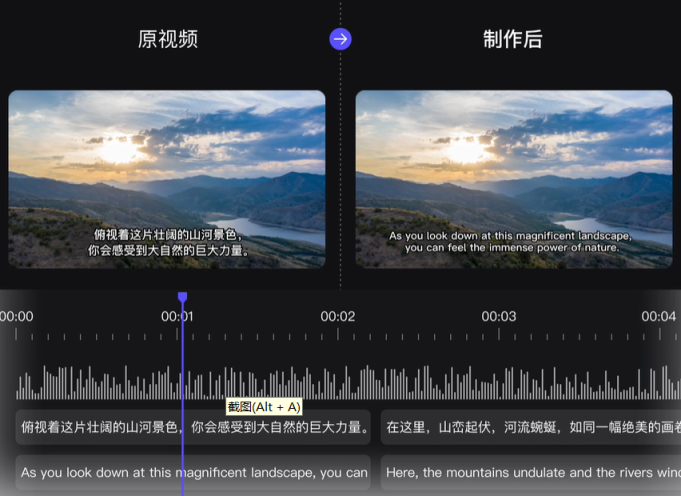Select the Chinese subtitle segment 在这里，山峦起伏
This screenshot has width=681, height=496.
tap(530, 427)
